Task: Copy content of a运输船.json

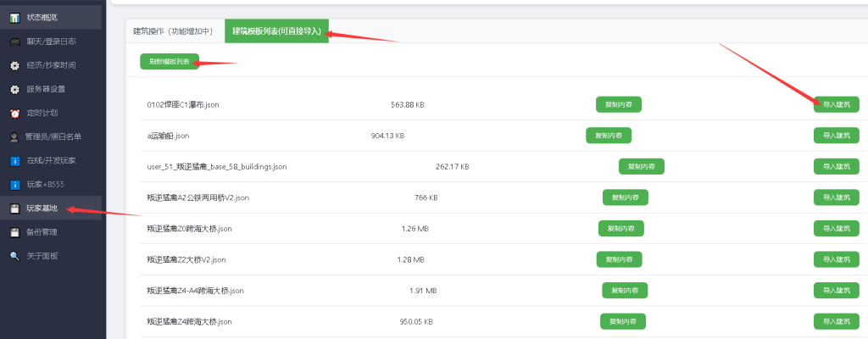Action: click(608, 136)
